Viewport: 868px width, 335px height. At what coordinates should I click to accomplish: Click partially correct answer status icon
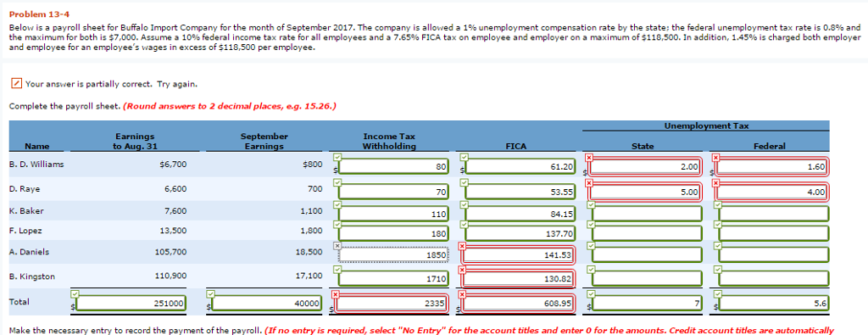tap(16, 84)
